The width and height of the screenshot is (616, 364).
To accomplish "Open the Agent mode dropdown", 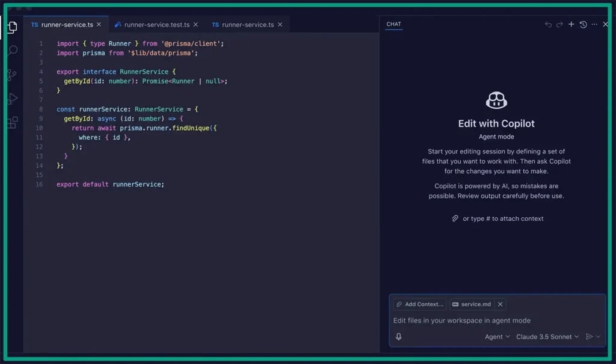I will coord(497,336).
